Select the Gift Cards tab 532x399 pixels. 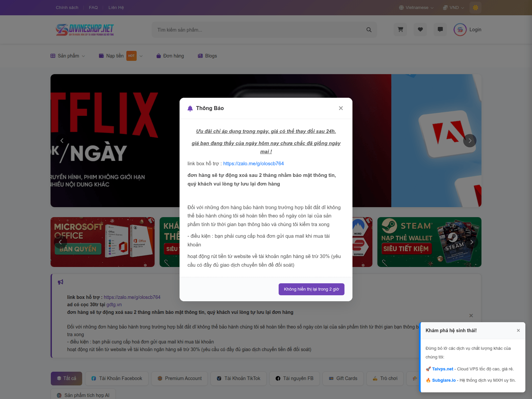tap(343, 378)
